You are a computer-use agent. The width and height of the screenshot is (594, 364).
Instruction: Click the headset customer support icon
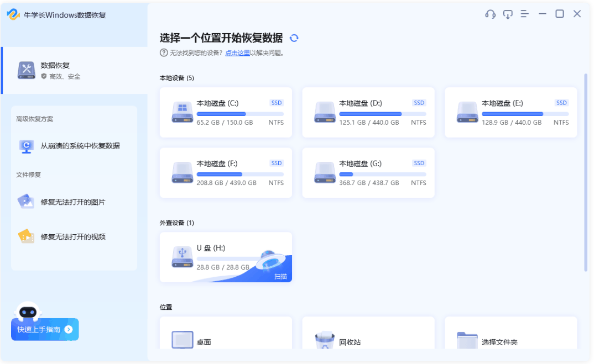(489, 14)
